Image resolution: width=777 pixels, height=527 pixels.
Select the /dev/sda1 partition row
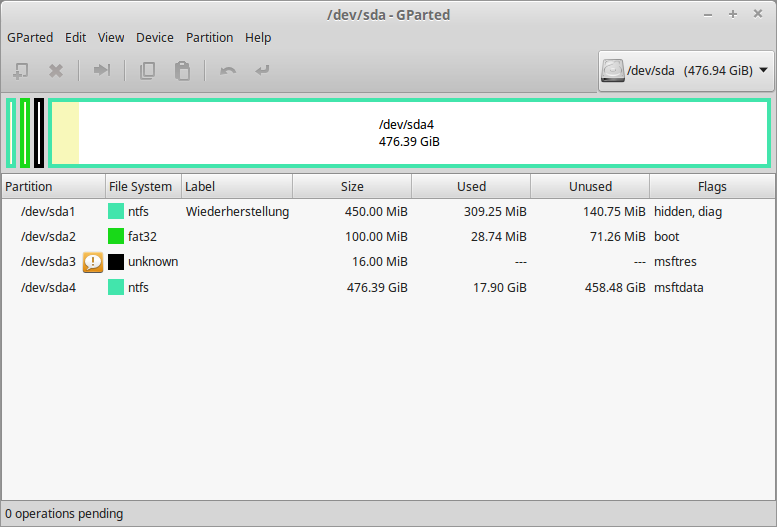click(x=388, y=212)
